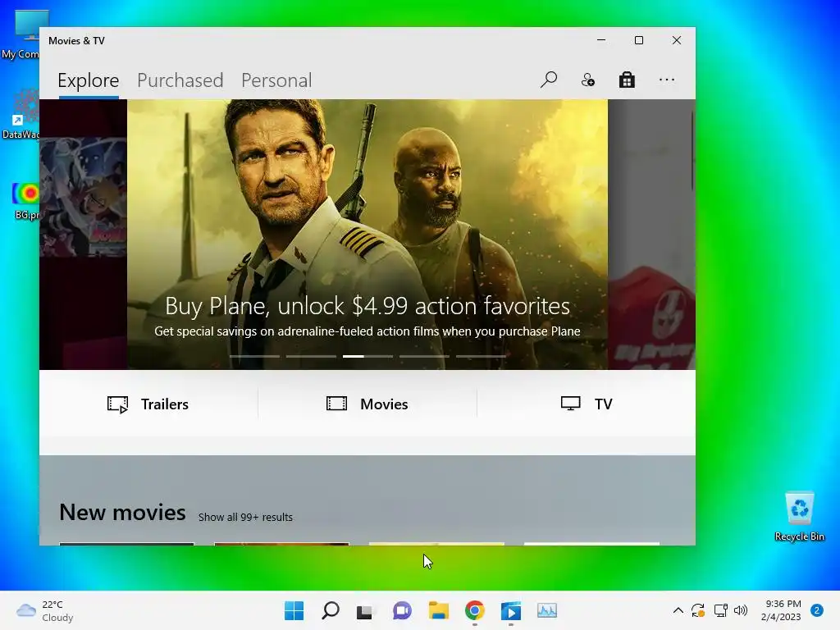Select the BG.pr desktop file icon
Screen dimensions: 840x630
(25, 201)
